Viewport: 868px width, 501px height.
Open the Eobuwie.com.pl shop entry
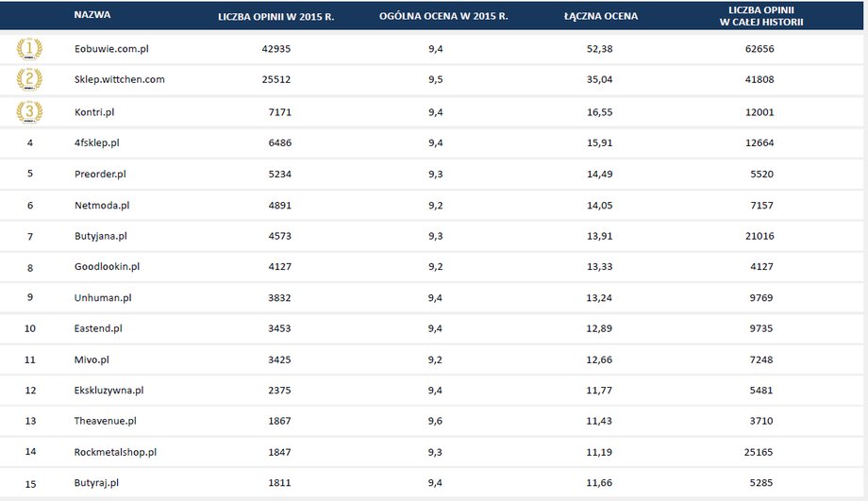click(111, 49)
